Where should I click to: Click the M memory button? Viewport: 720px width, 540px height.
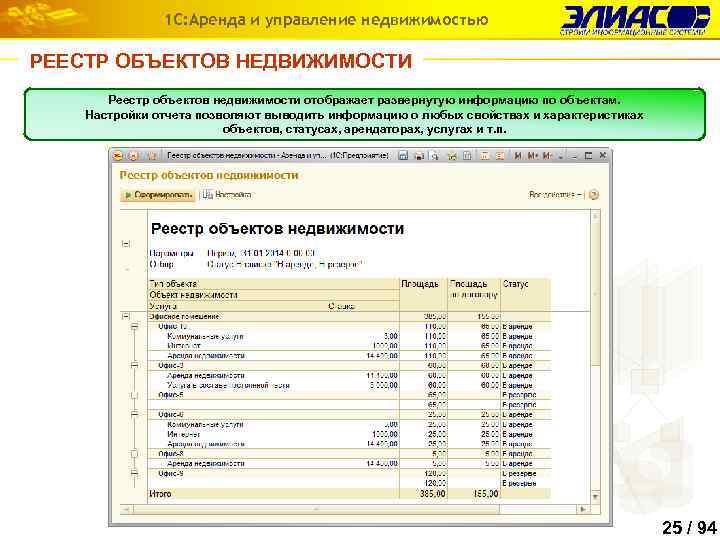point(518,156)
